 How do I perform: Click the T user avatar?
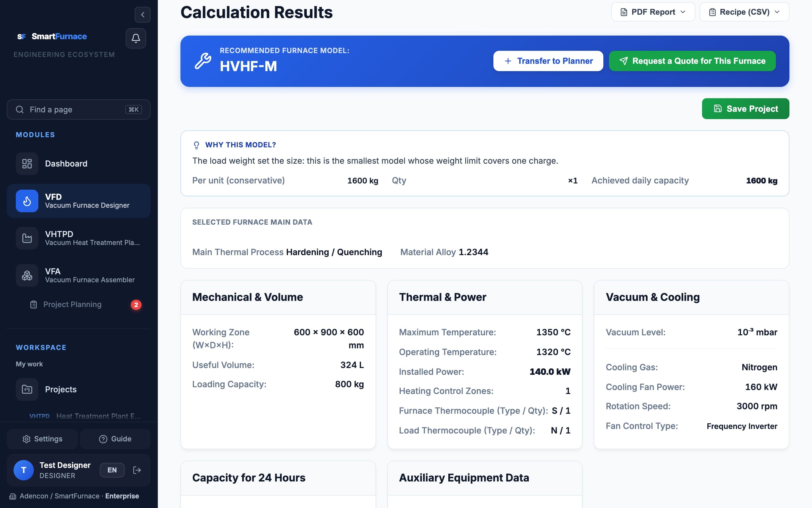[x=23, y=470]
